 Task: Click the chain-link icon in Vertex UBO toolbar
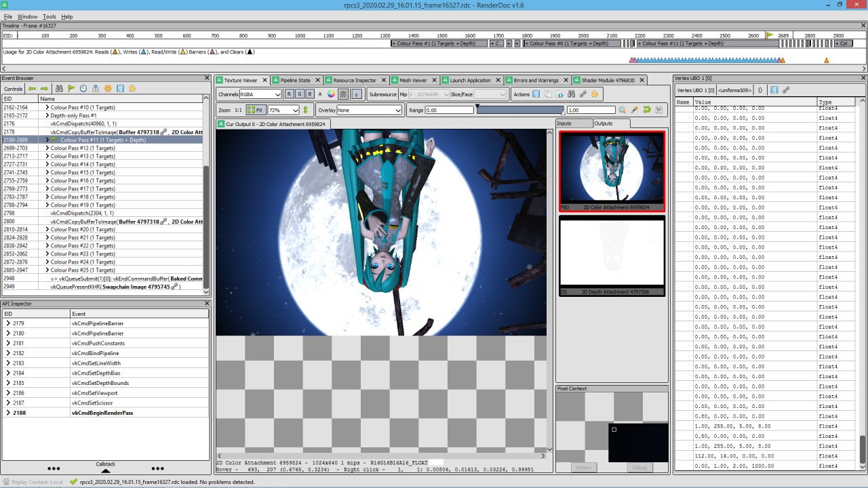pos(785,89)
